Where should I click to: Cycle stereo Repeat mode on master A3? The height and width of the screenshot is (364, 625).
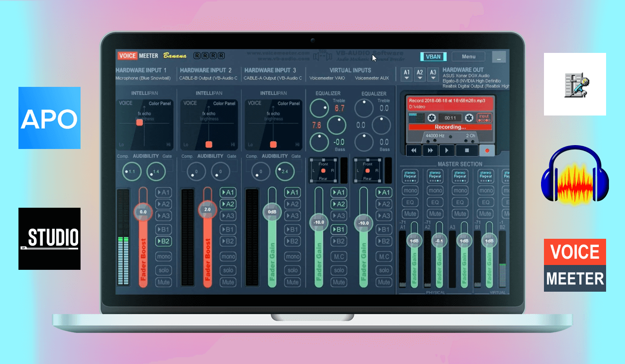tap(461, 176)
